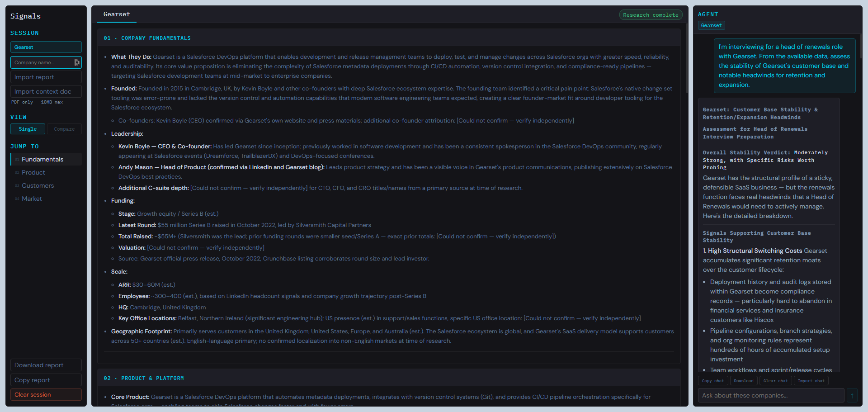
Task: Click the 'Employees: ~300–400 (est.)' line
Action: tap(272, 296)
